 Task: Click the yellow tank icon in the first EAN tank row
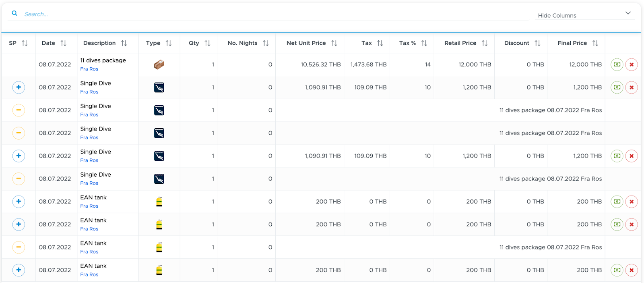click(x=159, y=202)
